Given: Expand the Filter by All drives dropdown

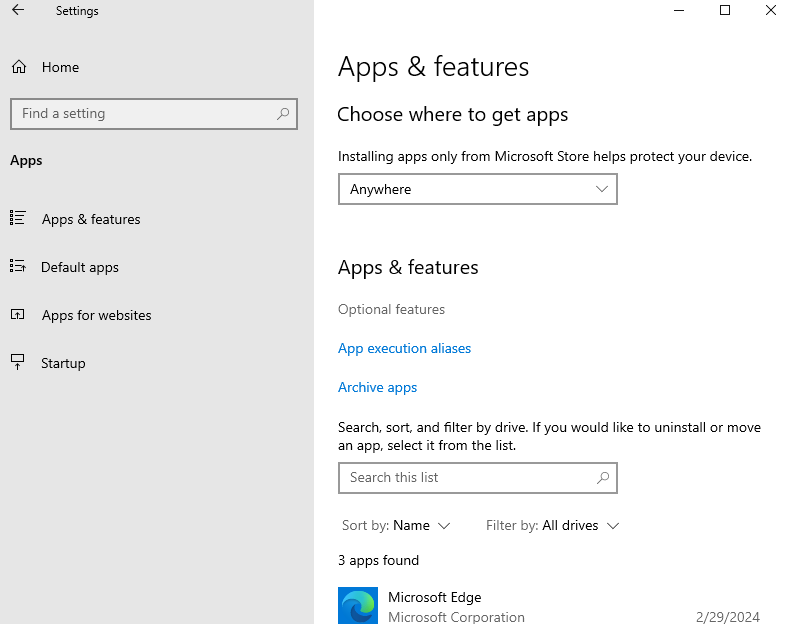Looking at the screenshot, I should [553, 525].
